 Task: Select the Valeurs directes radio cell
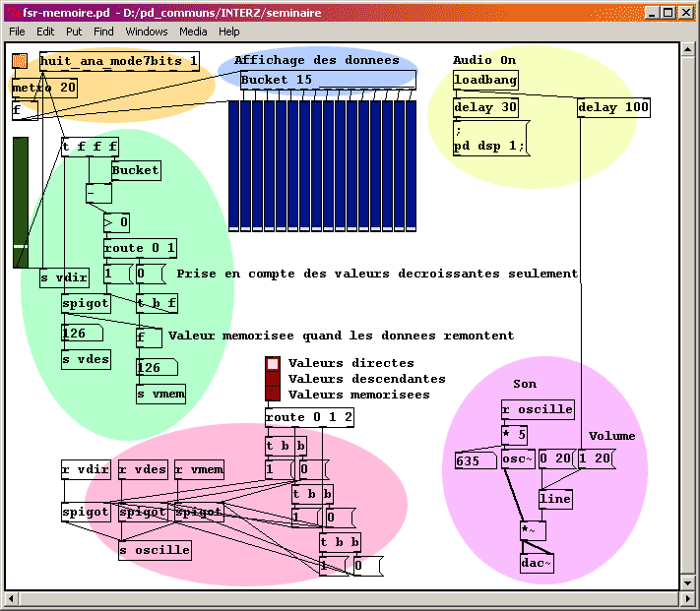pyautogui.click(x=273, y=364)
